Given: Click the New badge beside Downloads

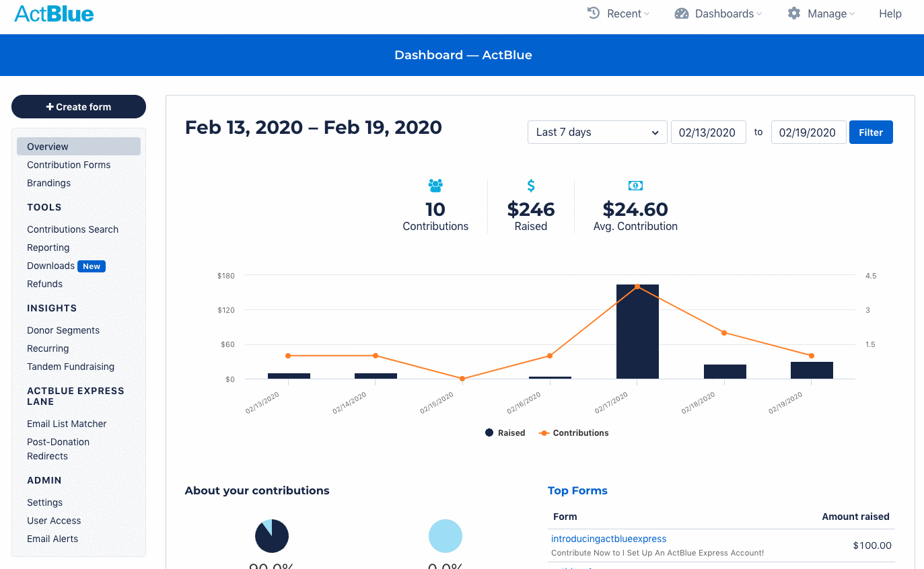Looking at the screenshot, I should click(x=92, y=266).
